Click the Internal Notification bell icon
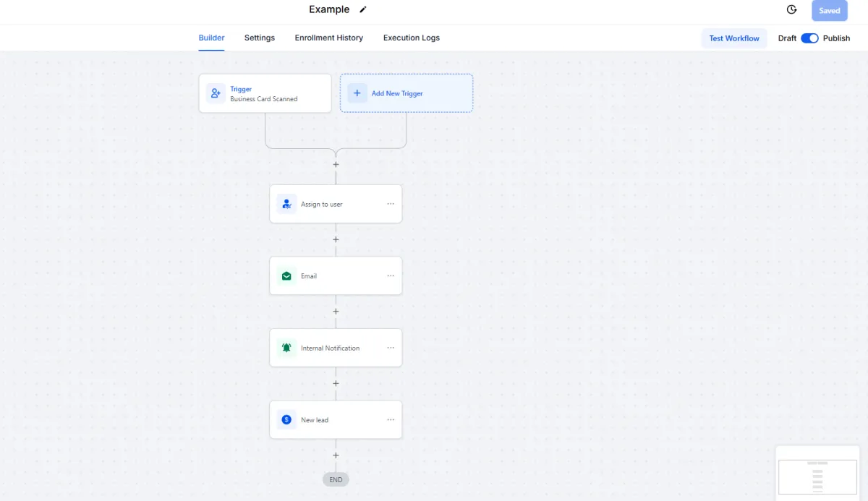The height and width of the screenshot is (501, 868). (286, 348)
